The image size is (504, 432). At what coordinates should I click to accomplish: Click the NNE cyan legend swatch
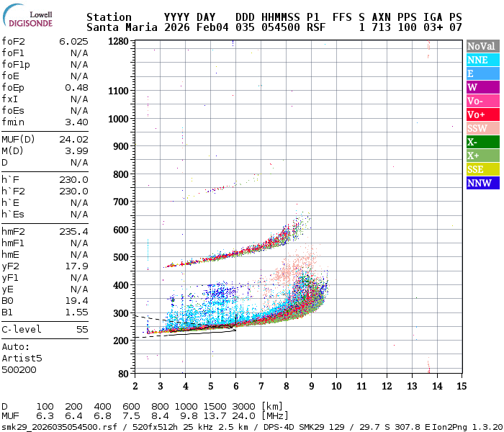[x=482, y=60]
